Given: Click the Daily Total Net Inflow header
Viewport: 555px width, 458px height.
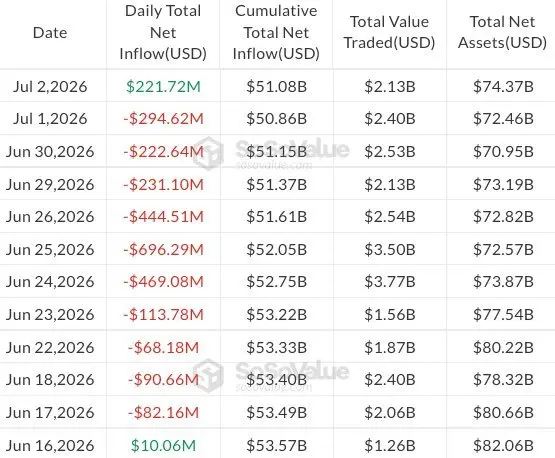Looking at the screenshot, I should click(x=163, y=33).
